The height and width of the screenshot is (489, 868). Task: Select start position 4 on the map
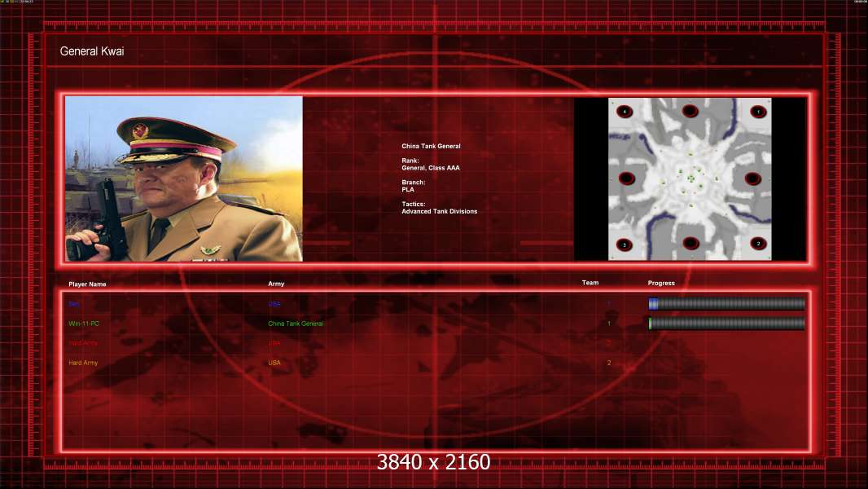[625, 112]
